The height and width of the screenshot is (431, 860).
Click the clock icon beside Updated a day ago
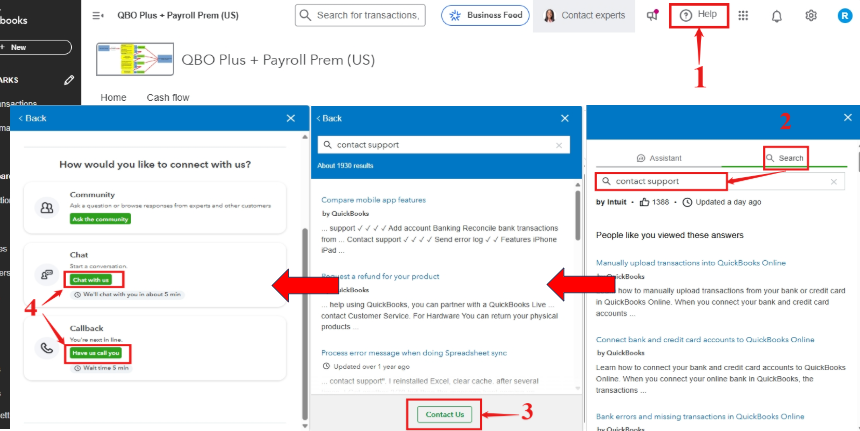tap(687, 202)
